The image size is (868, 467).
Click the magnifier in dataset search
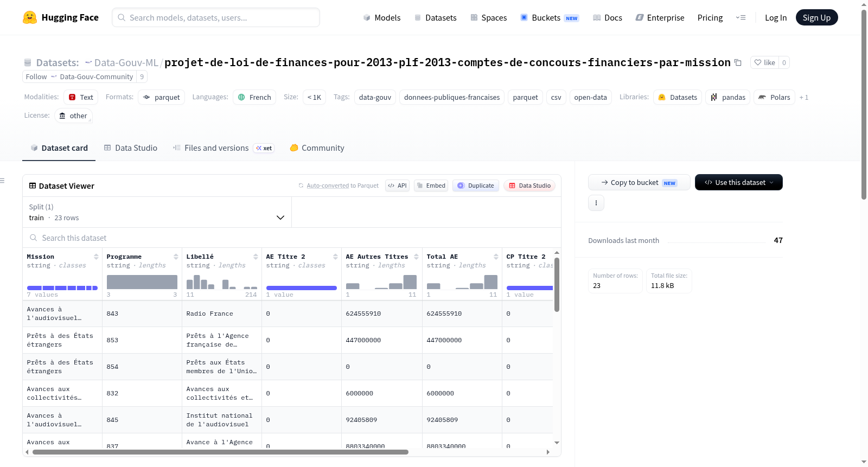click(34, 238)
